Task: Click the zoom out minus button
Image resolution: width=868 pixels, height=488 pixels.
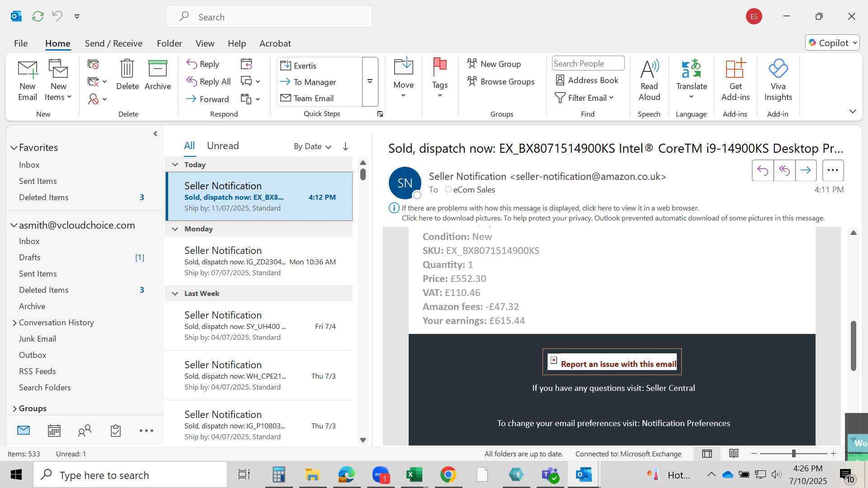Action: pos(754,453)
